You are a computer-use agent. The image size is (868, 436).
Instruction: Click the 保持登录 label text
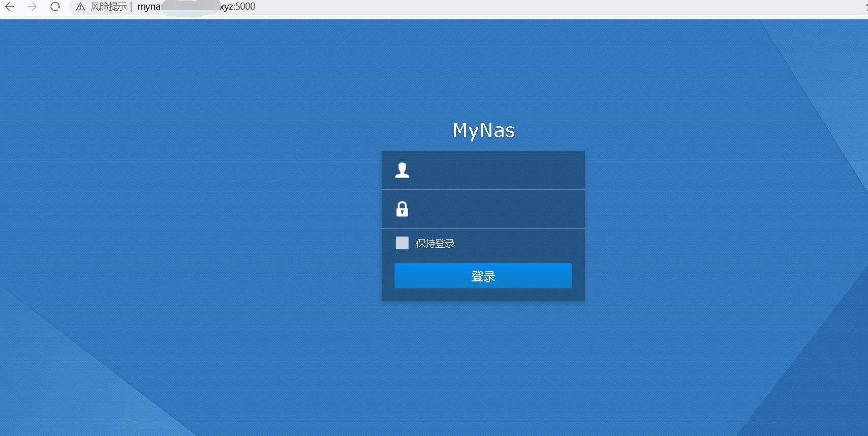(x=435, y=244)
